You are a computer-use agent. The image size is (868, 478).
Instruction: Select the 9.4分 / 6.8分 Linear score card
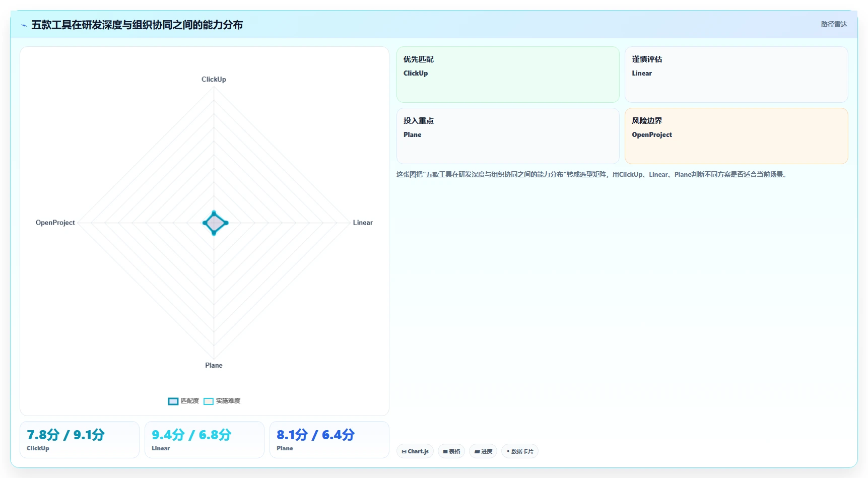205,440
